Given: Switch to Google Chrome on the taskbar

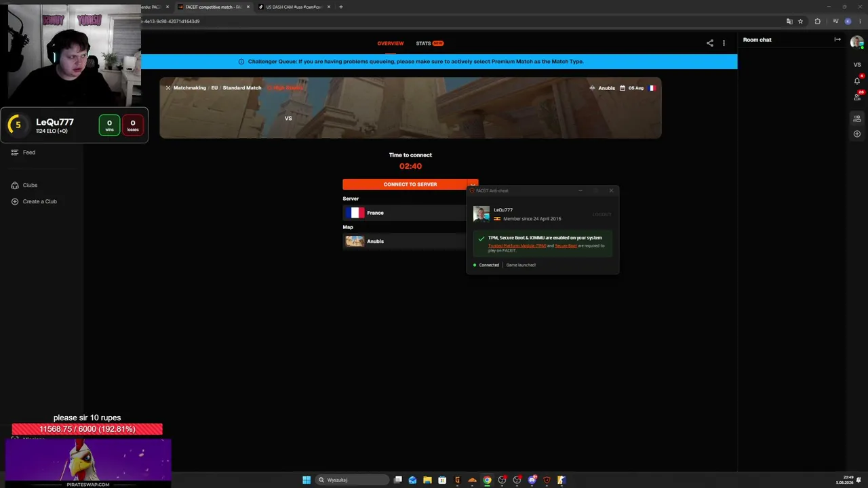Looking at the screenshot, I should coord(487,480).
